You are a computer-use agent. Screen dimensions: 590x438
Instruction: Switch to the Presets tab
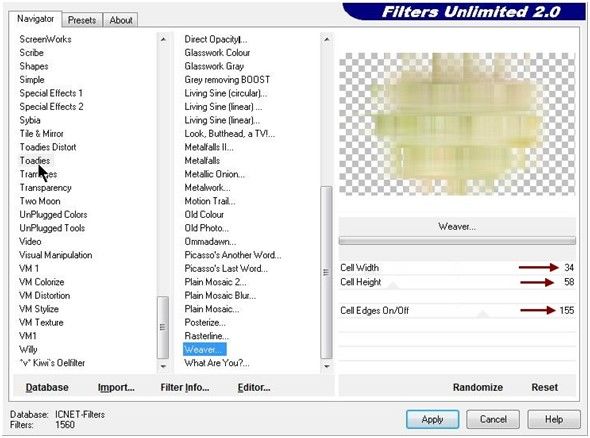pyautogui.click(x=82, y=20)
